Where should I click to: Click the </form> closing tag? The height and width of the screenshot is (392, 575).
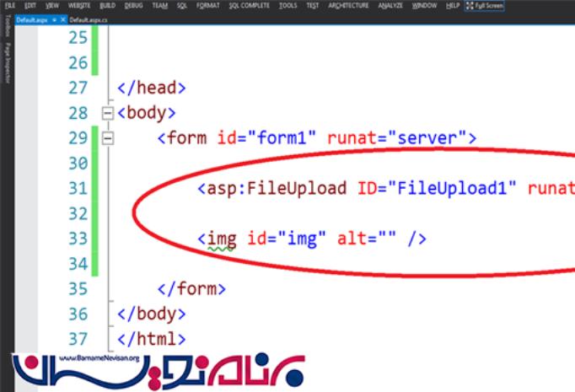coord(191,289)
